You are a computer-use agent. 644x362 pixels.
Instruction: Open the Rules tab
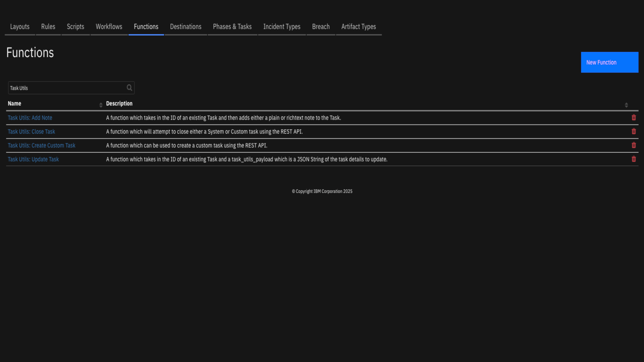(x=48, y=27)
